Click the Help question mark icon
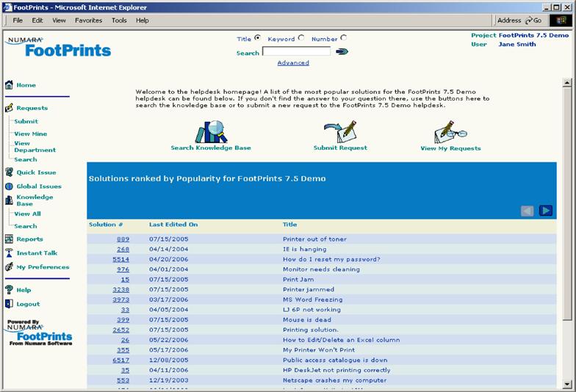 point(9,289)
